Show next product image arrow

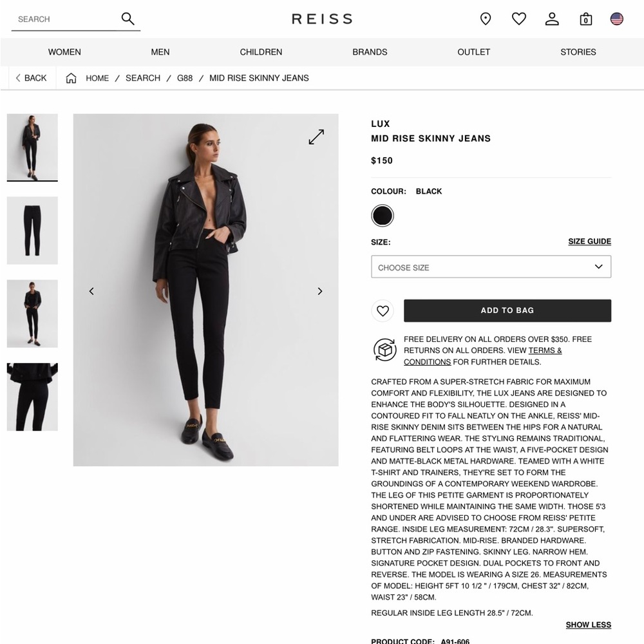320,291
